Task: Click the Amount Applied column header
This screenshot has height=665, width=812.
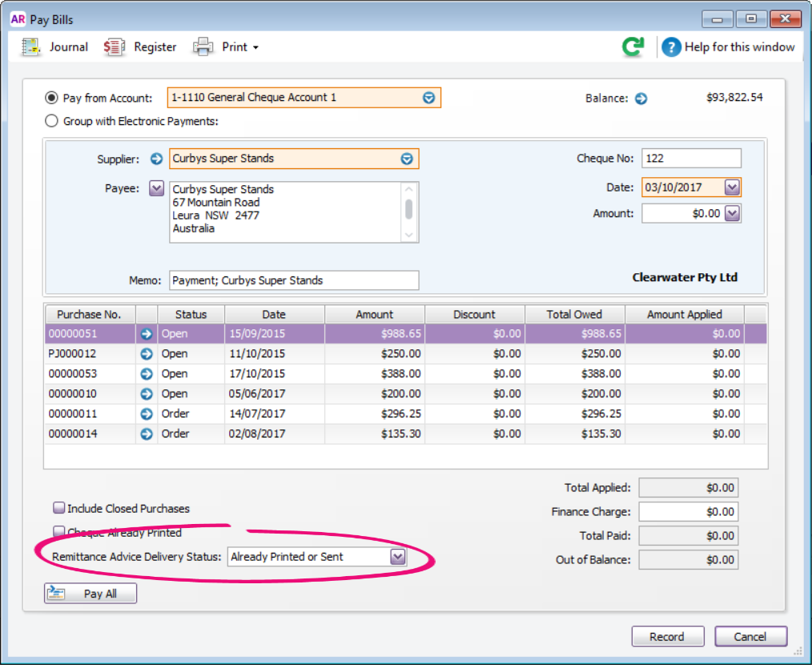Action: click(x=684, y=314)
